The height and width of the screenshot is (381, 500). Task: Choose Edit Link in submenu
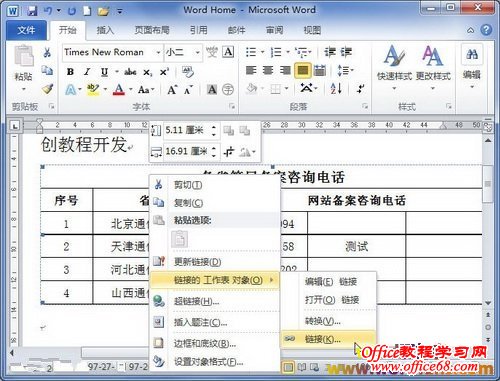[x=329, y=282]
